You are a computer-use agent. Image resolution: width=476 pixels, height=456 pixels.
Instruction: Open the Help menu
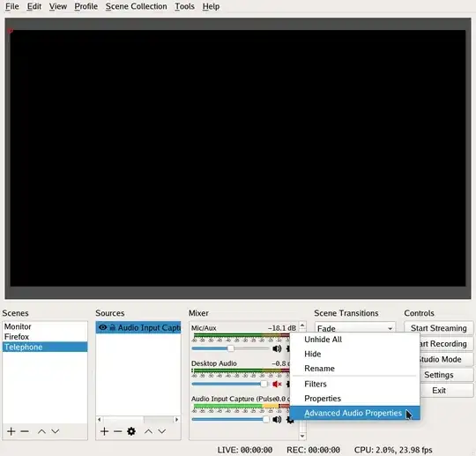click(x=211, y=6)
